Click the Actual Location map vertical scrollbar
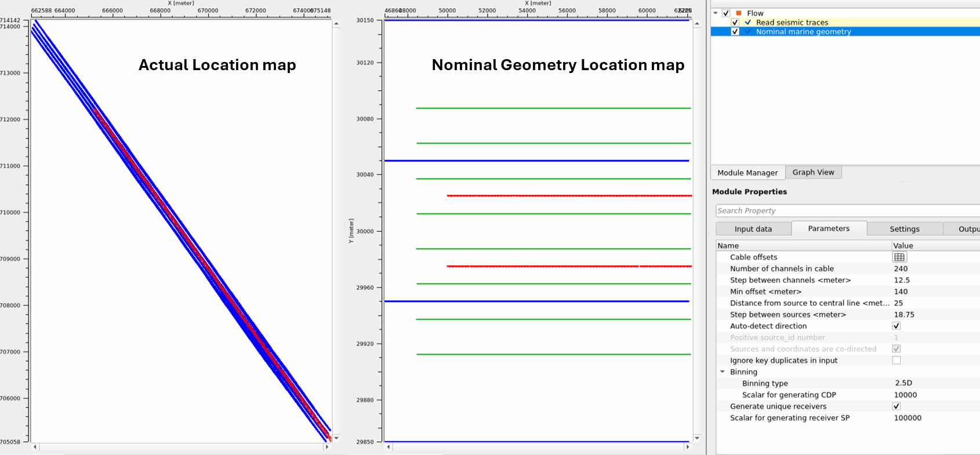980x455 pixels. pos(336,231)
